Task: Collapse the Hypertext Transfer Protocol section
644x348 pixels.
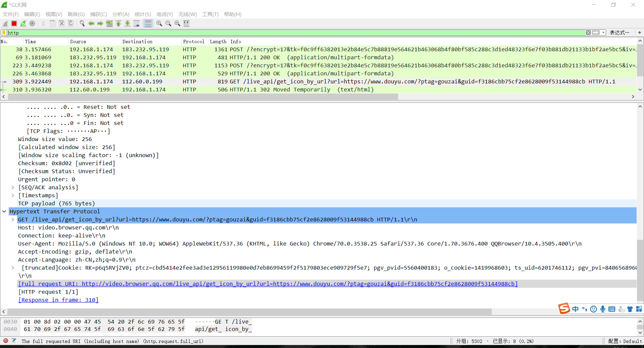Action: tap(4, 211)
